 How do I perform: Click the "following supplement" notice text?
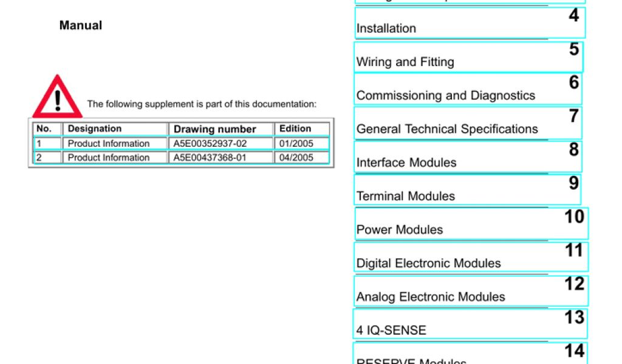point(202,104)
